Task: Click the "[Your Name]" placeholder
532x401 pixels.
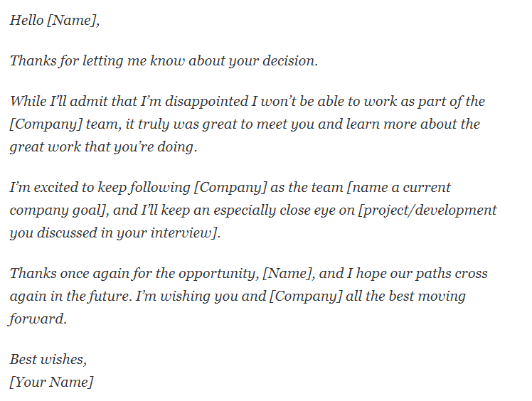Action: [51, 383]
